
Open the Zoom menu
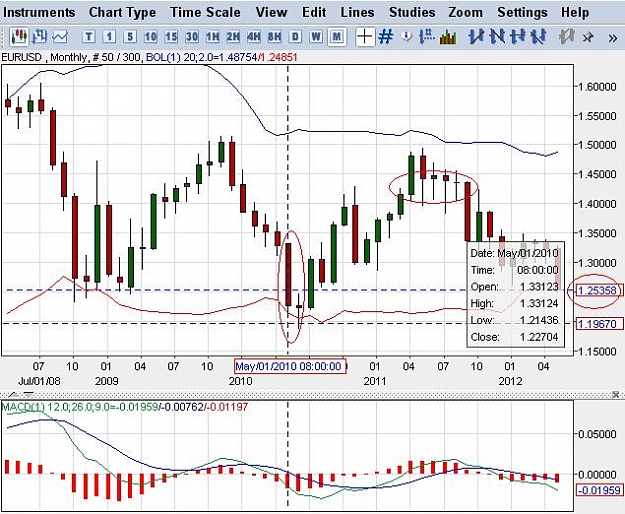[x=465, y=12]
